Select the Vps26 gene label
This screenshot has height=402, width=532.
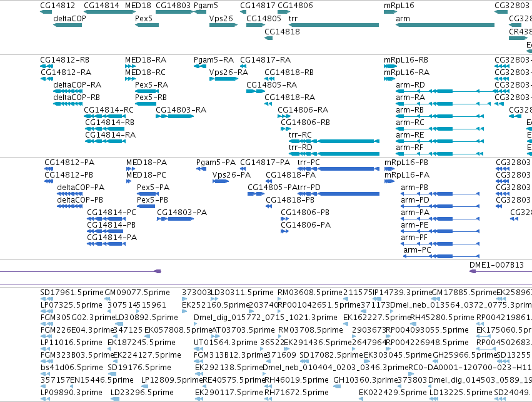(221, 19)
